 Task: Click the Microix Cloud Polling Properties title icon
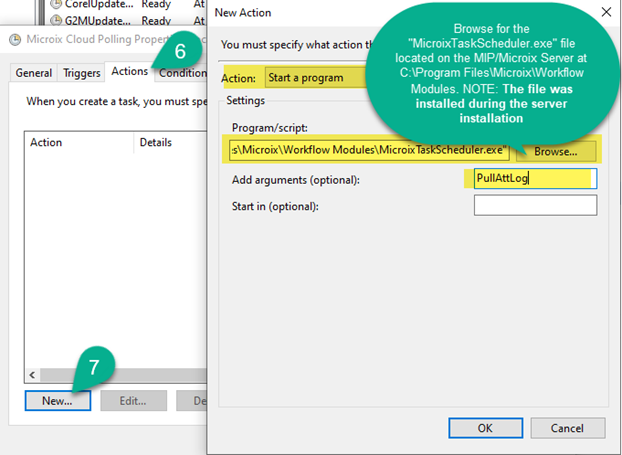pos(15,40)
